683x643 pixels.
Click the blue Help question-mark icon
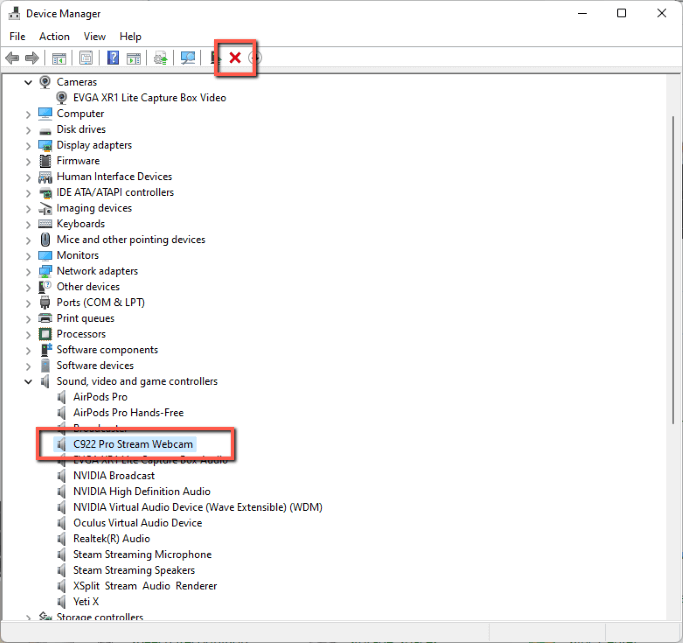tap(113, 58)
